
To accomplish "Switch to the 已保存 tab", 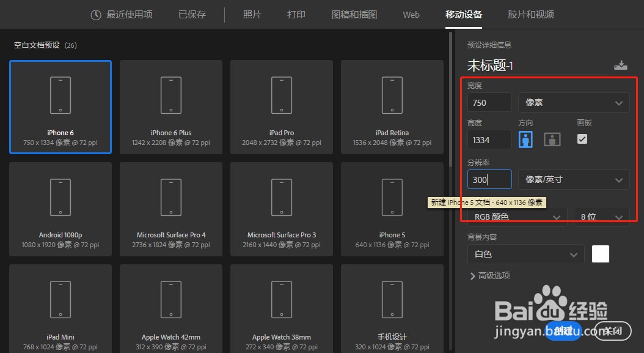I will (x=192, y=15).
